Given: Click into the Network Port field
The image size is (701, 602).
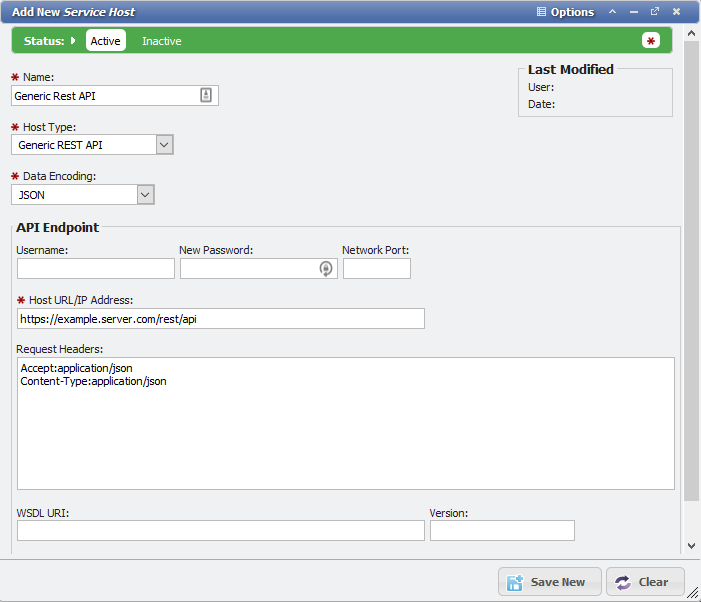Looking at the screenshot, I should click(376, 268).
